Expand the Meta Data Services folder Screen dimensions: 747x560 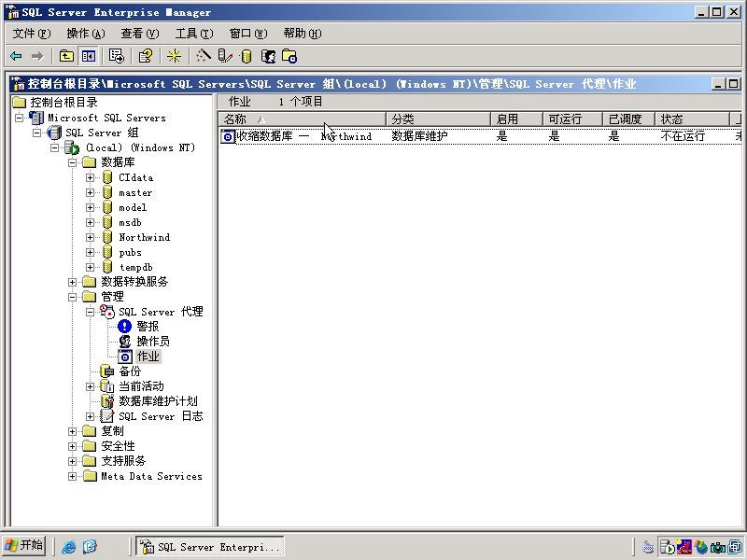tap(73, 476)
